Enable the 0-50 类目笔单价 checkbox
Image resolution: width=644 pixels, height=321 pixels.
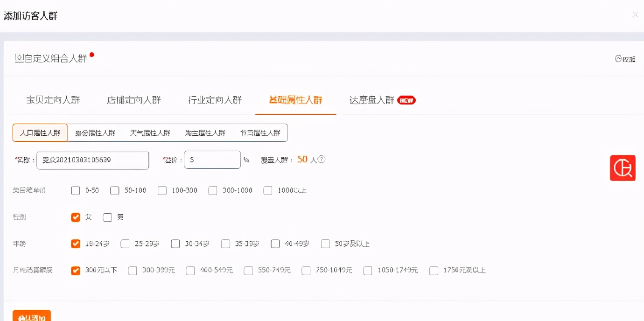[76, 190]
